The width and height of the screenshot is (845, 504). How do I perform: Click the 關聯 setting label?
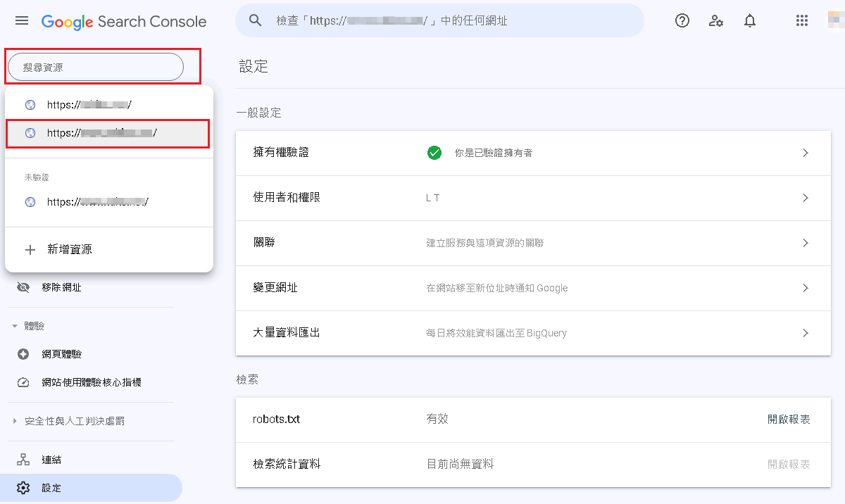(x=264, y=243)
